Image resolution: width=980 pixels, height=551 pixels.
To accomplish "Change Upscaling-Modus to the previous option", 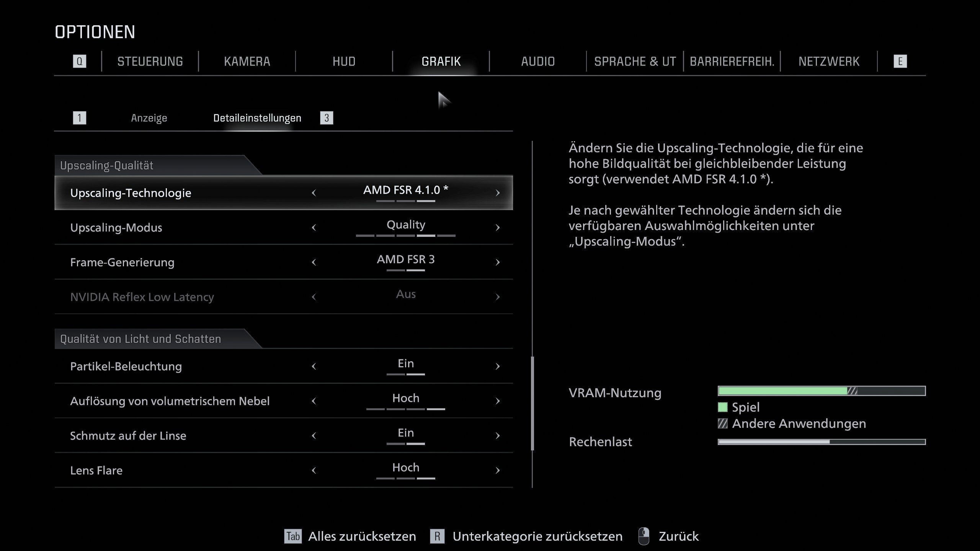I will pos(314,228).
